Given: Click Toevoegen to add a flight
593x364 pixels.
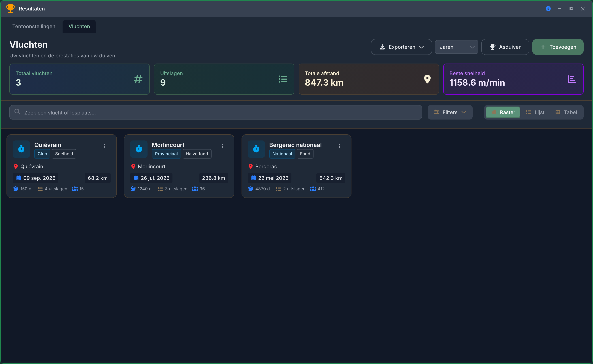Looking at the screenshot, I should (558, 47).
